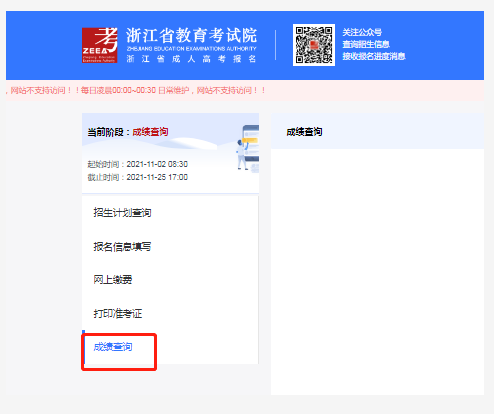Click the 浙江省成人高考报名 subtitle
This screenshot has width=494, height=414.
point(191,59)
